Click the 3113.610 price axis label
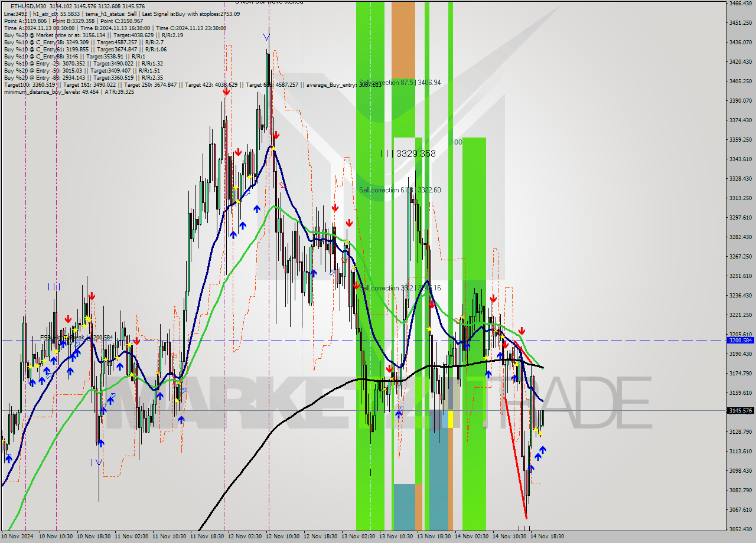Viewport: 756px width, 543px height. (x=740, y=451)
